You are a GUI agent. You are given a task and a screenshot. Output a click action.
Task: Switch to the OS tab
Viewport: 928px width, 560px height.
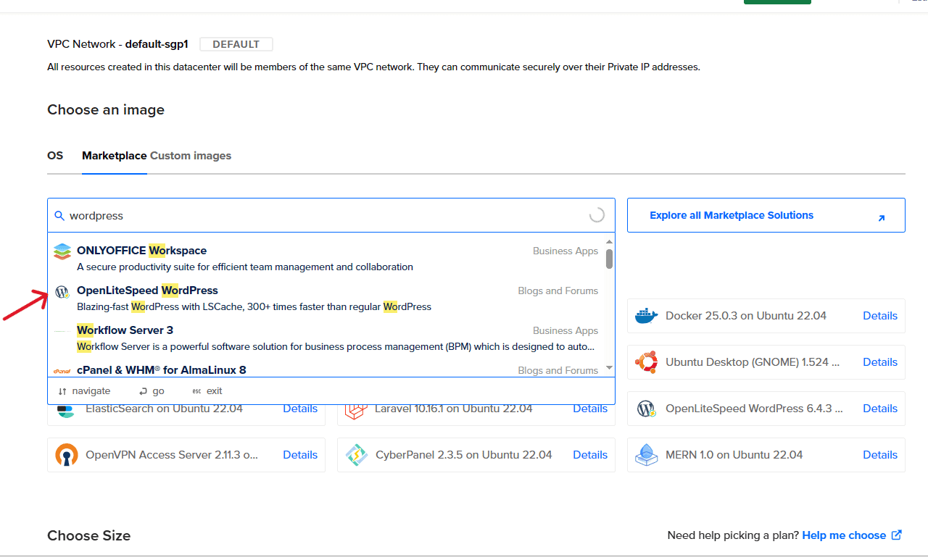click(x=55, y=156)
